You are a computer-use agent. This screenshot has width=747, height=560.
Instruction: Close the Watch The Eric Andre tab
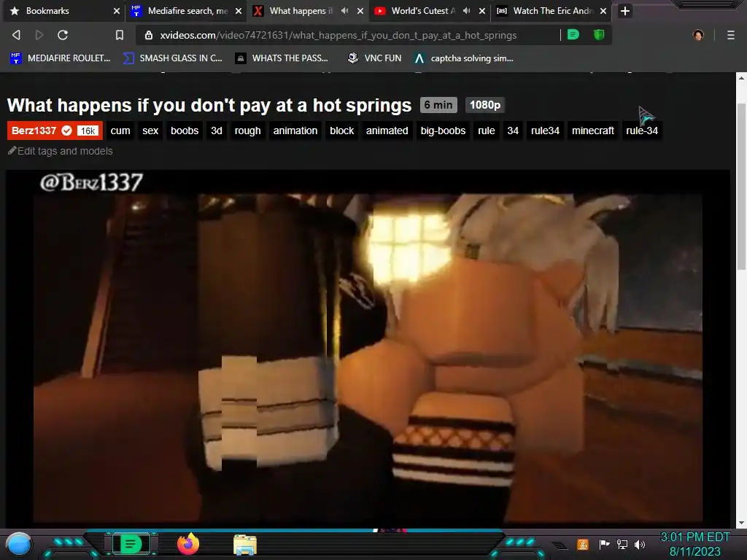pyautogui.click(x=603, y=11)
